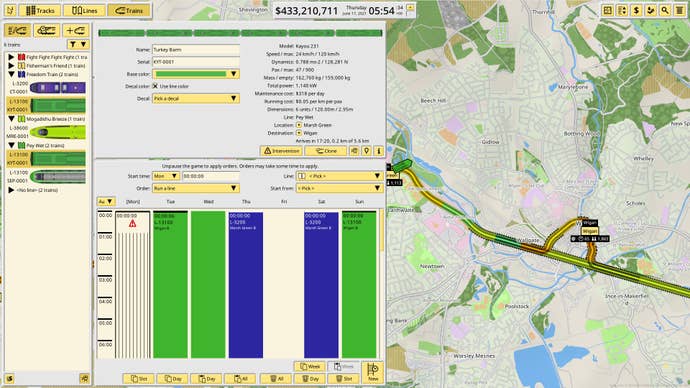The width and height of the screenshot is (690, 388).
Task: Open the Order dropdown showing Run a line
Action: tap(196, 188)
